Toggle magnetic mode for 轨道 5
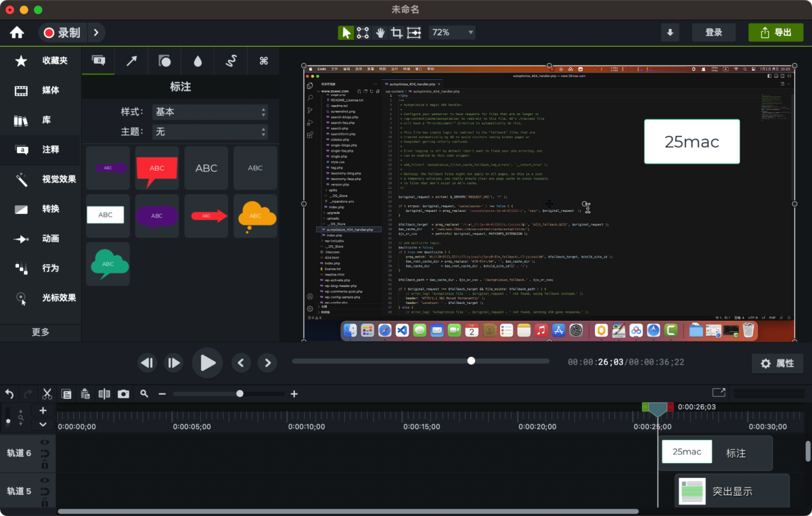 coord(45,491)
